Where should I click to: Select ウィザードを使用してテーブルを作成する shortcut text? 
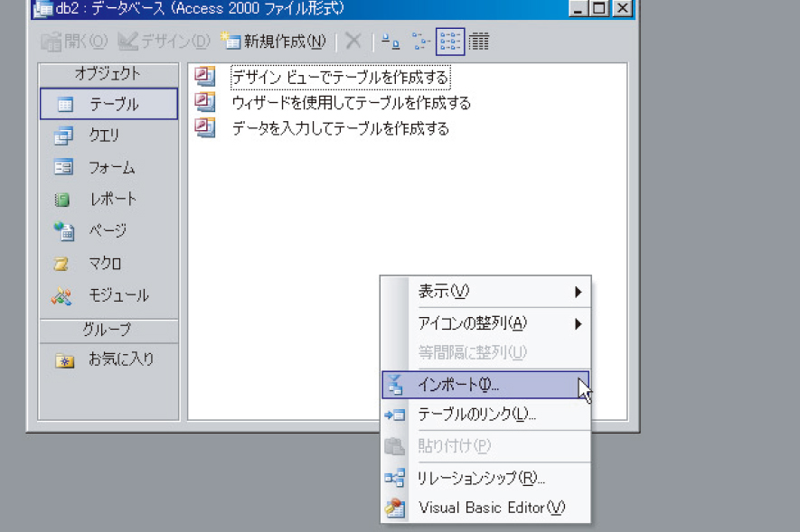point(351,103)
